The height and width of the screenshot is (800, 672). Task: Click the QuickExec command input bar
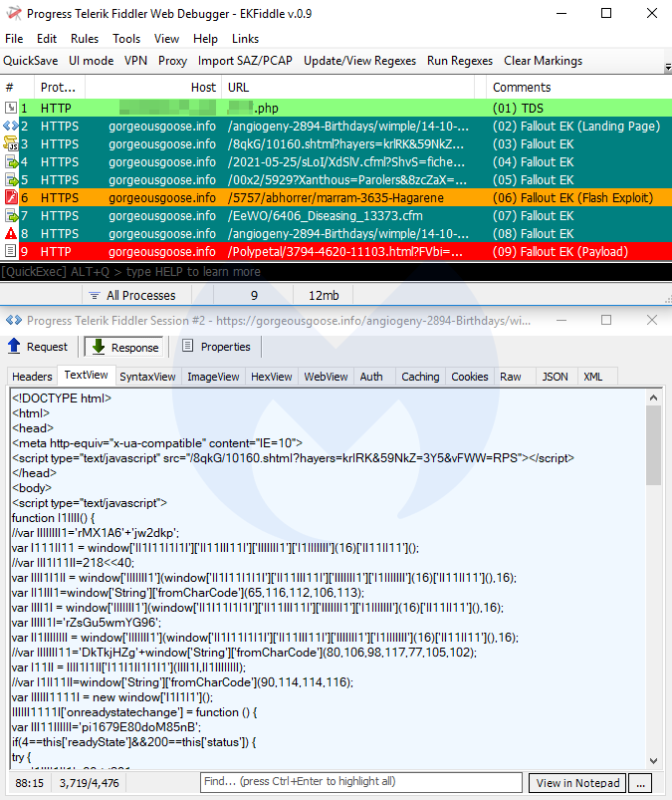point(336,272)
